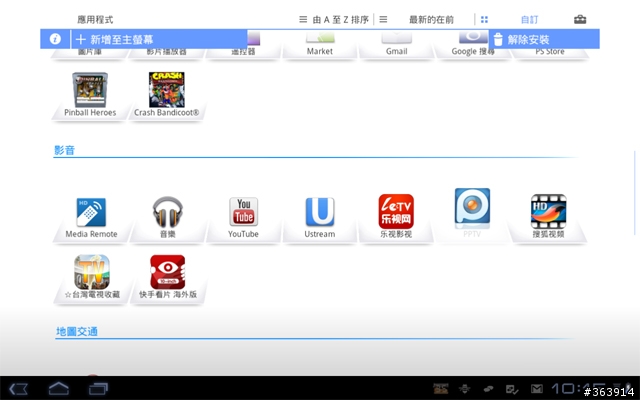
Task: Open the PS Store app
Action: coord(550,51)
